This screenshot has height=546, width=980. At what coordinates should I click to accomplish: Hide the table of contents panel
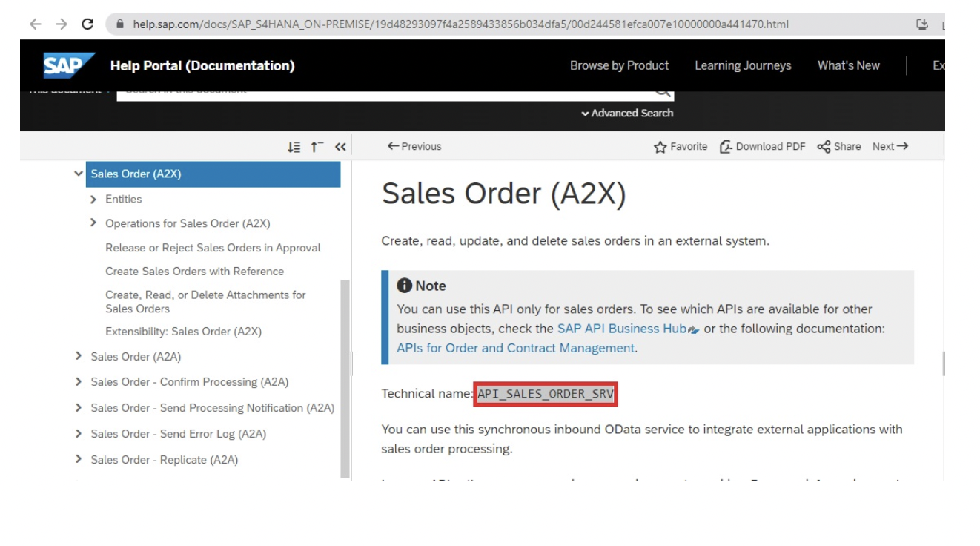point(340,147)
